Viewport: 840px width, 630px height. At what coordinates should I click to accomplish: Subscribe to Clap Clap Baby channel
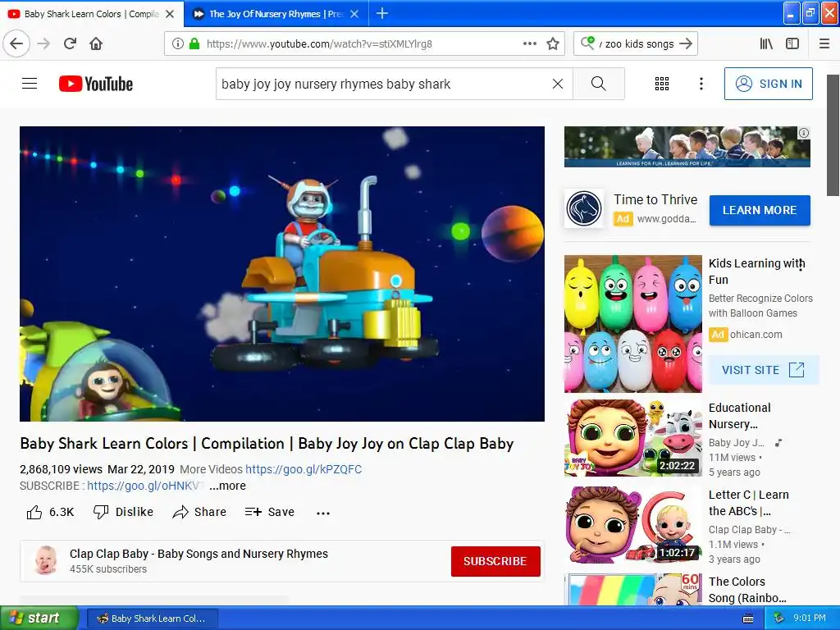(x=495, y=561)
